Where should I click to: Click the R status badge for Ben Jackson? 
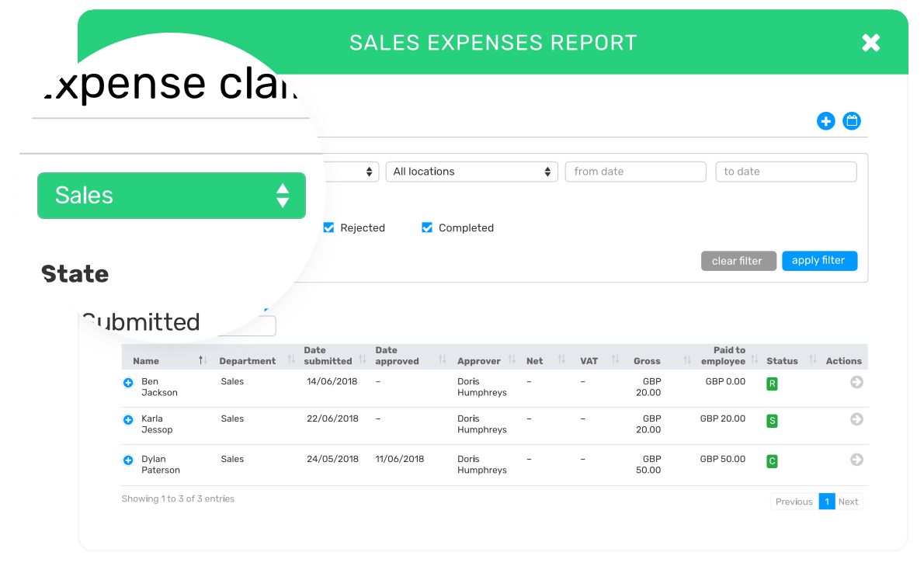772,384
